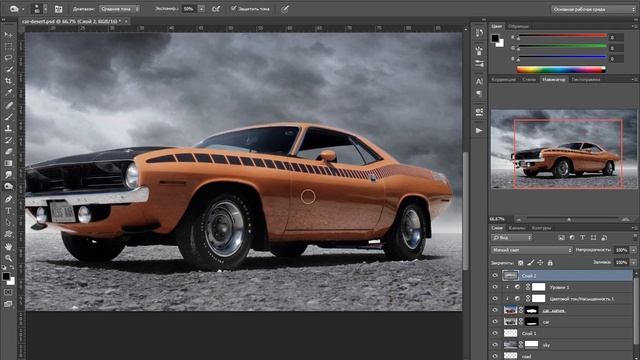The image size is (640, 360).
Task: Filter layers by type (T) icon
Action: (x=582, y=238)
